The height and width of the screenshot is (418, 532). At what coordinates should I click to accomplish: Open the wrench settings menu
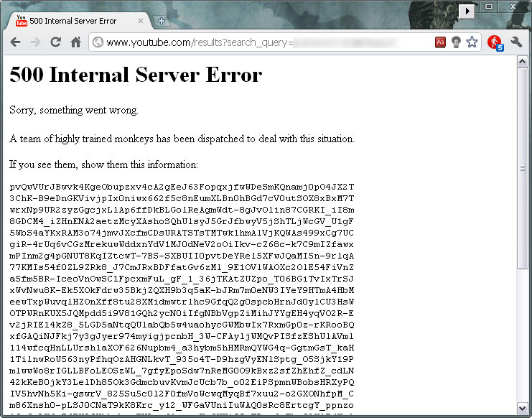pyautogui.click(x=516, y=42)
